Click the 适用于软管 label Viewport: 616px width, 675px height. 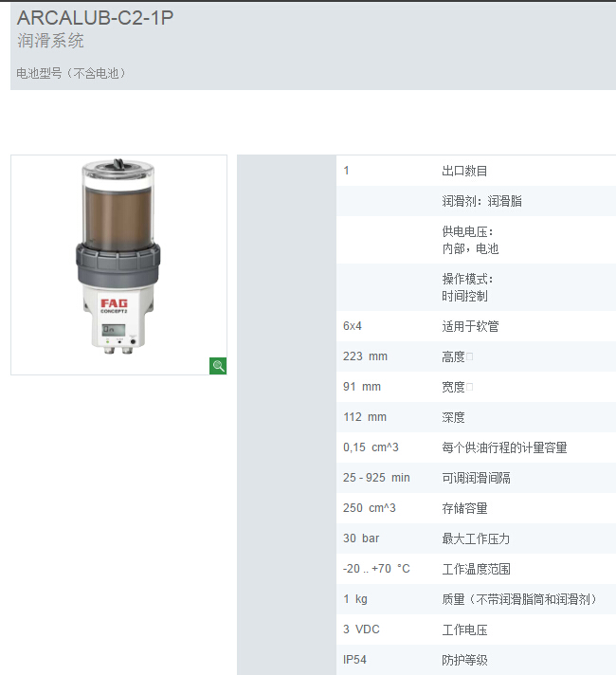click(470, 326)
